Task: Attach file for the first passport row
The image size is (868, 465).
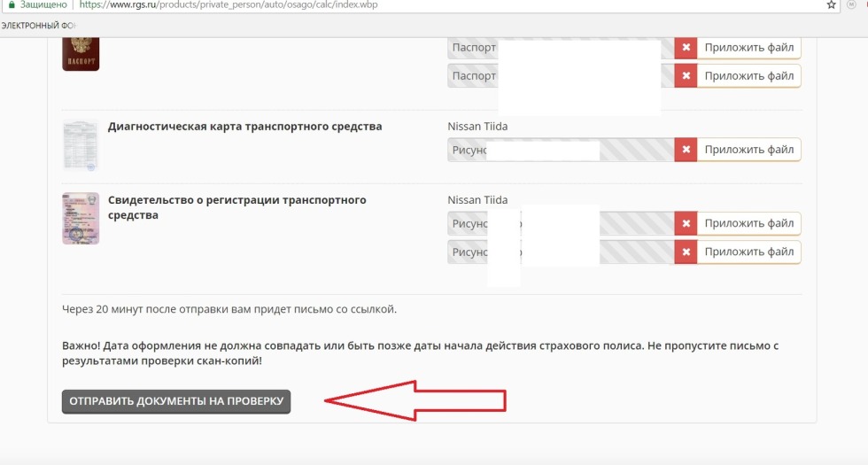Action: (x=748, y=48)
